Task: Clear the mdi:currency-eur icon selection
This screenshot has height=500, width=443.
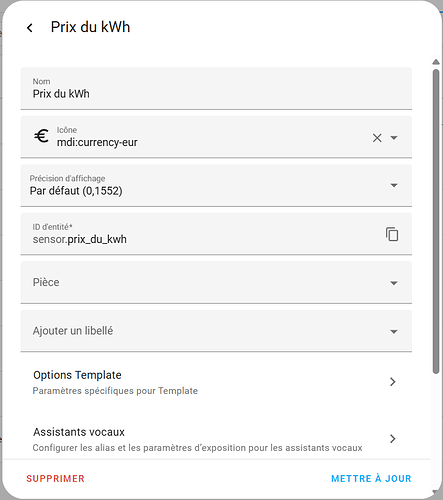Action: point(377,138)
